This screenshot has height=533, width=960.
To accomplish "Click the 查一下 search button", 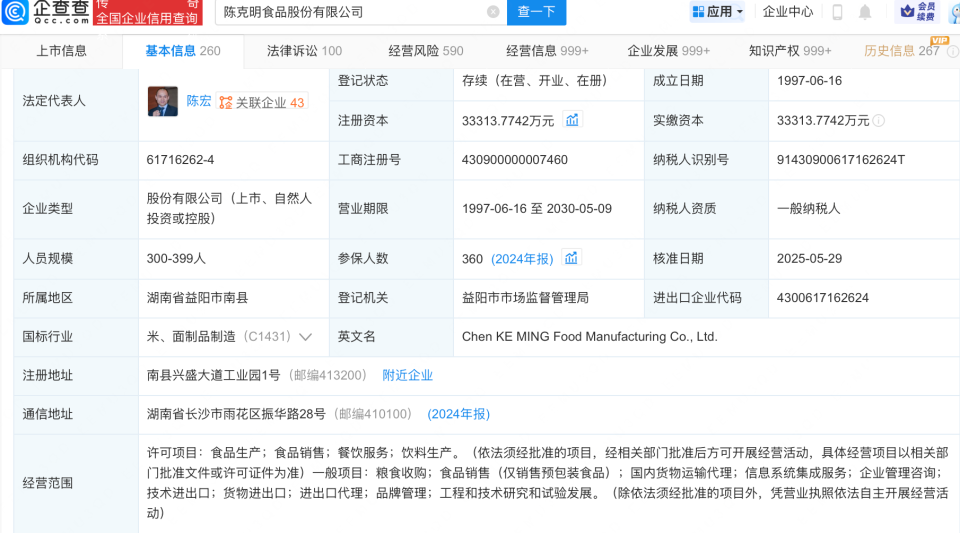I will click(536, 12).
